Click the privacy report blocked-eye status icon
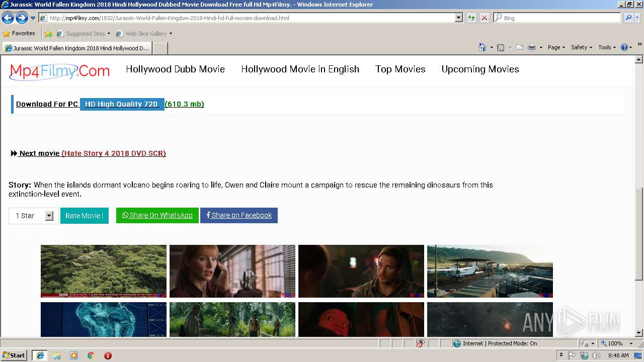The height and width of the screenshot is (362, 644). (421, 343)
